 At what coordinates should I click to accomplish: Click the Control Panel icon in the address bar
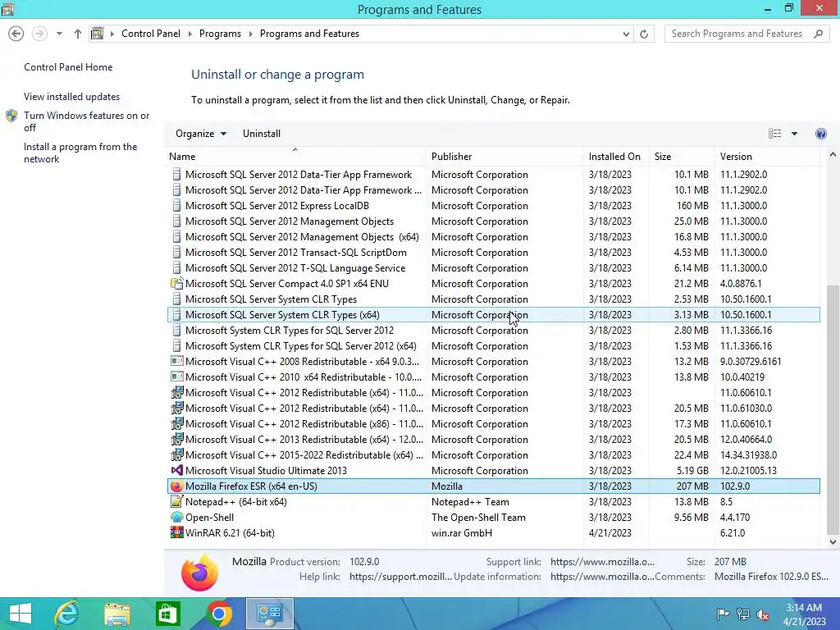(97, 34)
